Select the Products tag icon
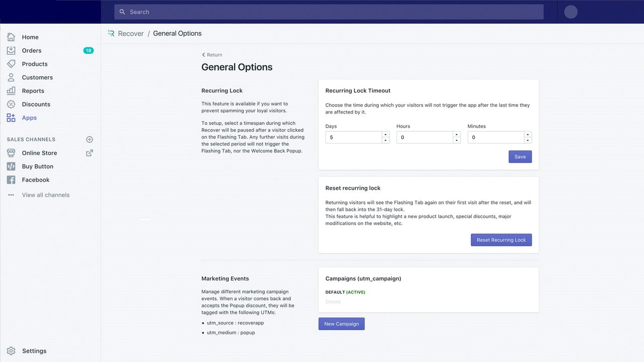This screenshot has width=644, height=362. click(x=11, y=64)
